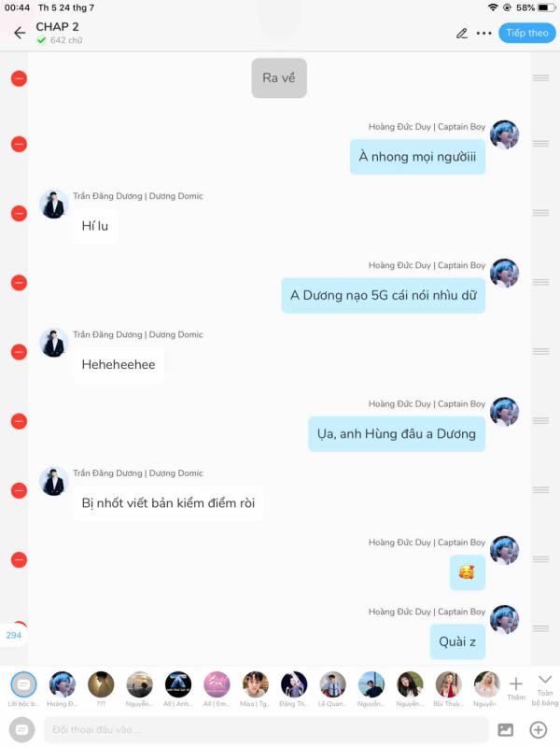This screenshot has width=560, height=747.
Task: Open the 'Bị nhốt viết bản kiểm điểm rồi' message
Action: (168, 503)
